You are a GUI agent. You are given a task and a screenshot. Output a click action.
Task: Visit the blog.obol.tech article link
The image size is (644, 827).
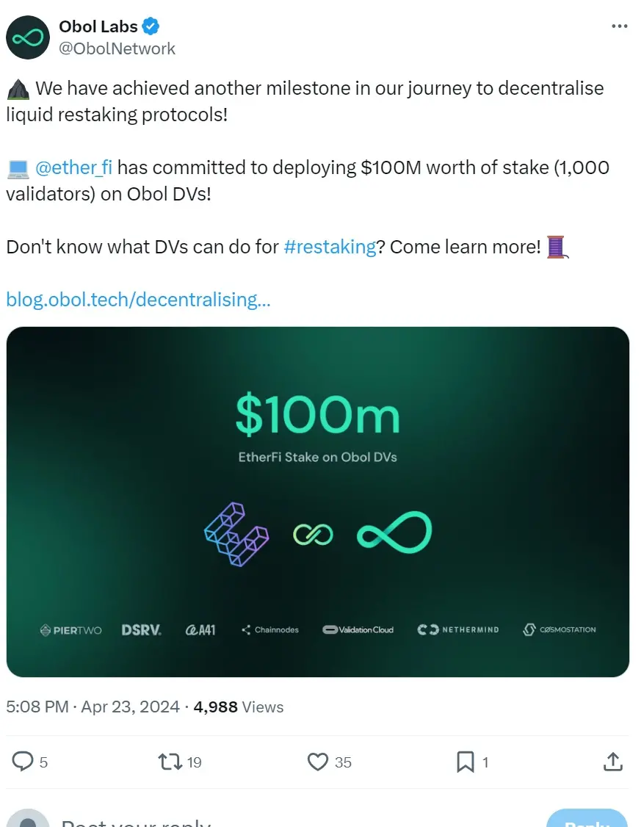(x=138, y=300)
